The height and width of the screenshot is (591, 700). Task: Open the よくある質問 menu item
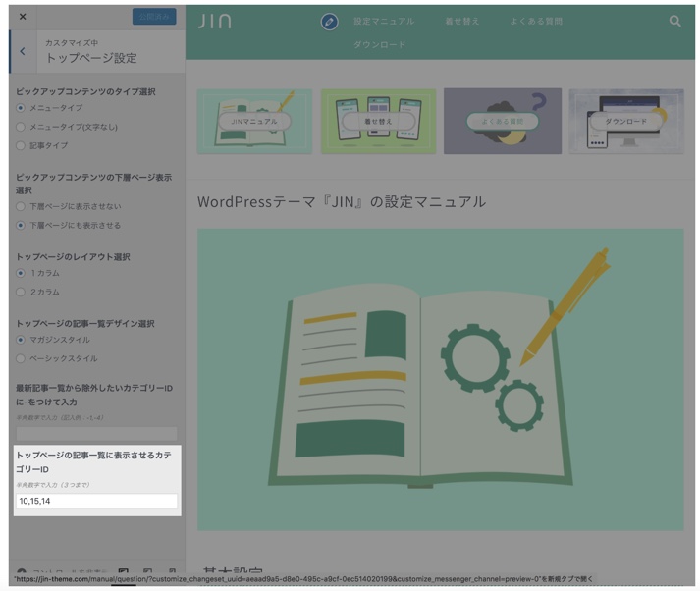[x=536, y=21]
